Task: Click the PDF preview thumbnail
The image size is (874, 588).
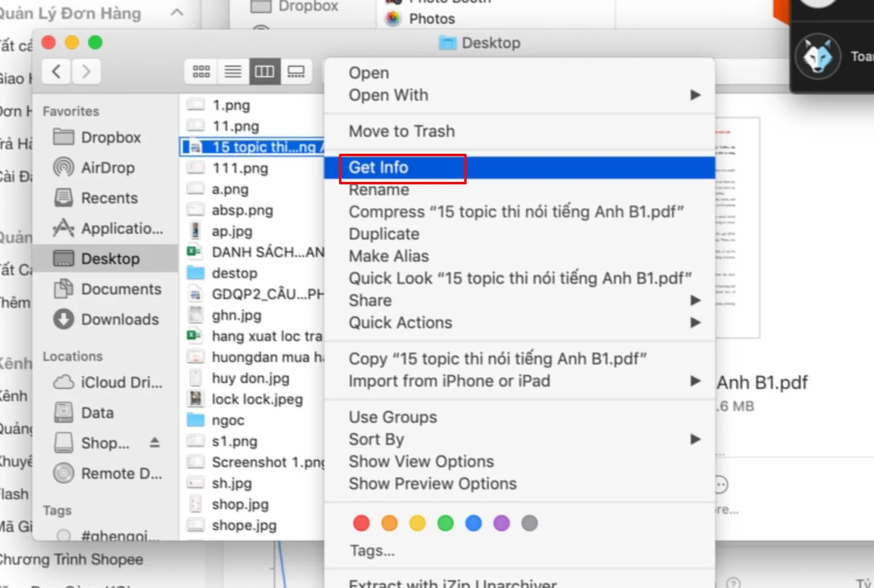Action: (x=737, y=228)
